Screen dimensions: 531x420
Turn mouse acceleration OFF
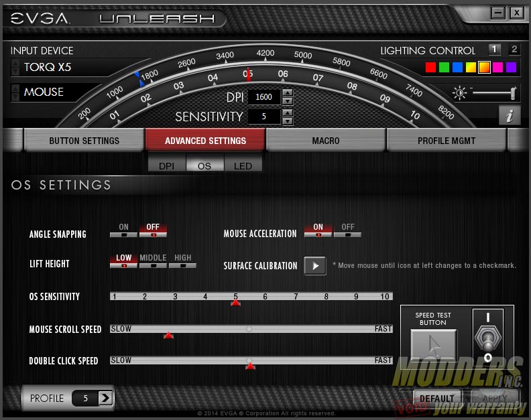click(x=347, y=230)
